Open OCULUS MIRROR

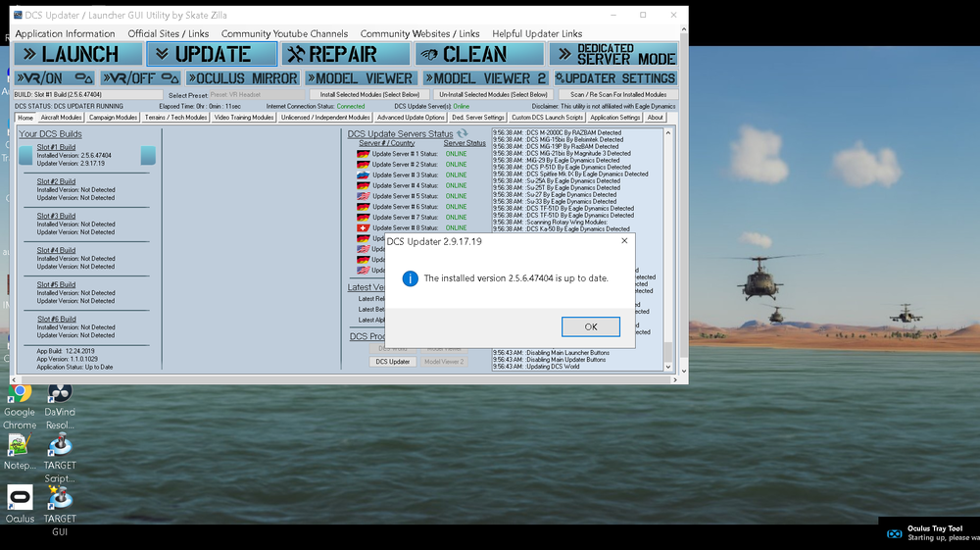coord(242,78)
